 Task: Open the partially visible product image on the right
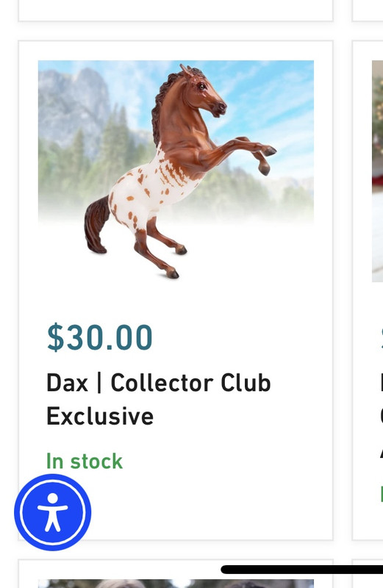point(377,171)
